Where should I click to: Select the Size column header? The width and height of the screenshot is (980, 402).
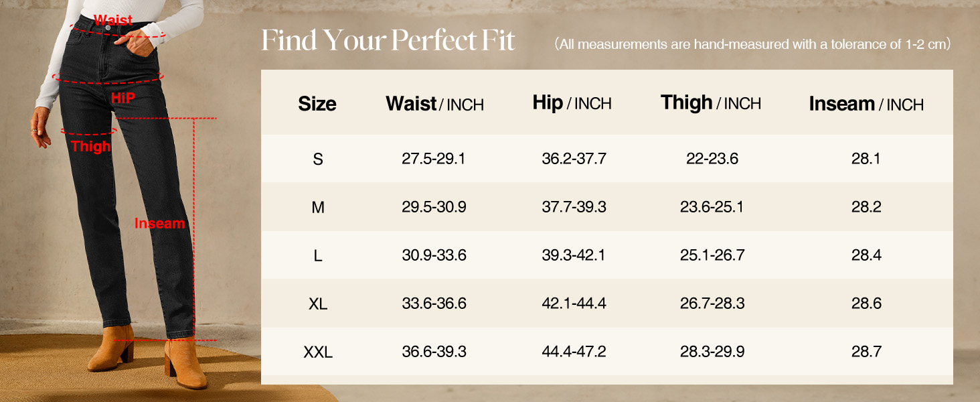317,104
